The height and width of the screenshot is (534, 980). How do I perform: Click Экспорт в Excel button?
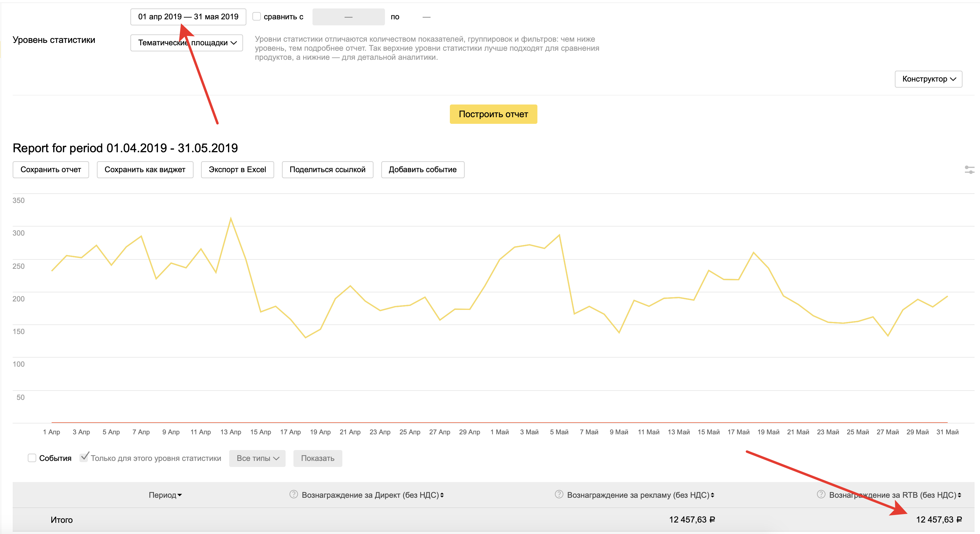[x=237, y=169]
